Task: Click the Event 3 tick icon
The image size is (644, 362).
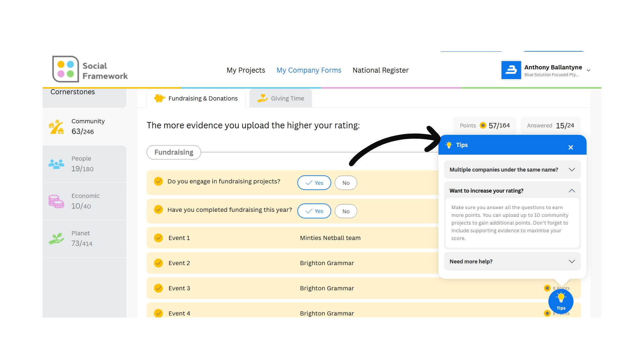Action: coord(158,288)
